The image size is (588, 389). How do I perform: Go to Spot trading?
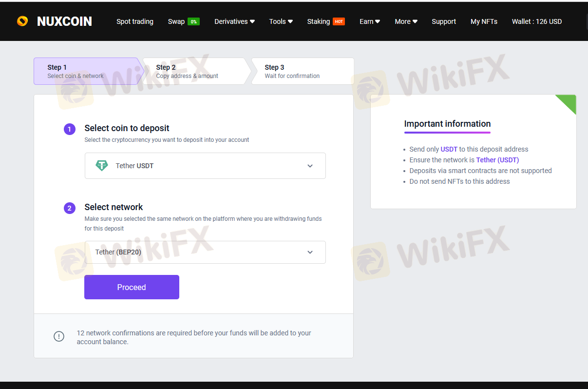click(x=135, y=21)
